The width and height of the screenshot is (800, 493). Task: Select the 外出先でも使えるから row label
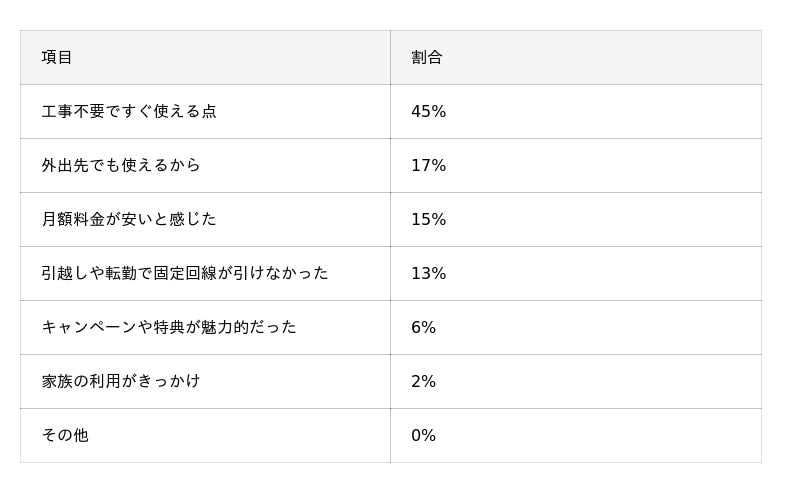[121, 166]
